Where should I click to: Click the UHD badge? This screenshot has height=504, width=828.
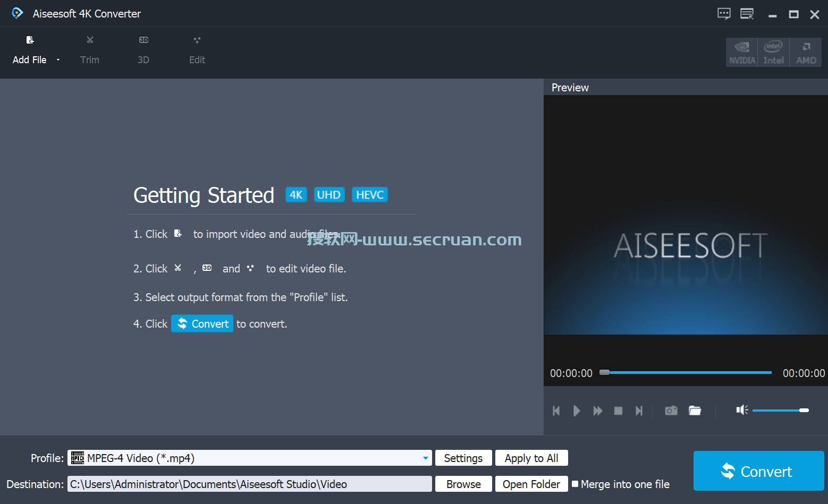329,195
